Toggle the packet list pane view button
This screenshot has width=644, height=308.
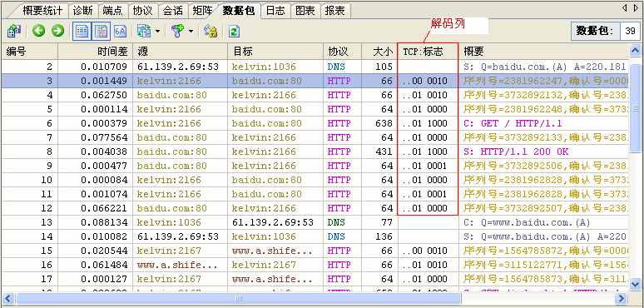point(82,31)
